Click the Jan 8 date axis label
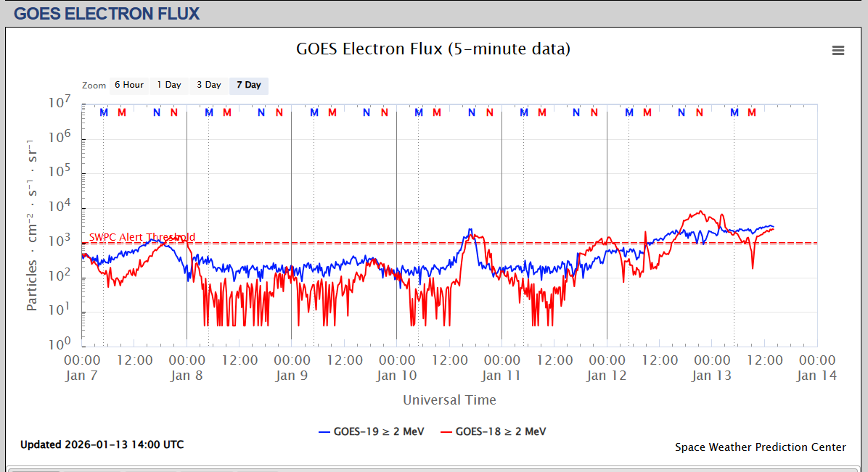This screenshot has height=472, width=868. pos(187,375)
